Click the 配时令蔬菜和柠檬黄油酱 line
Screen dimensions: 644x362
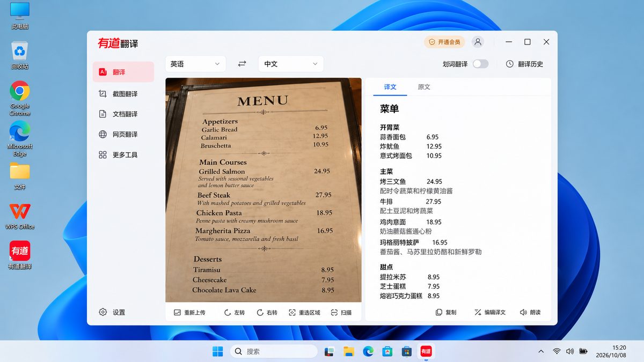[416, 191]
